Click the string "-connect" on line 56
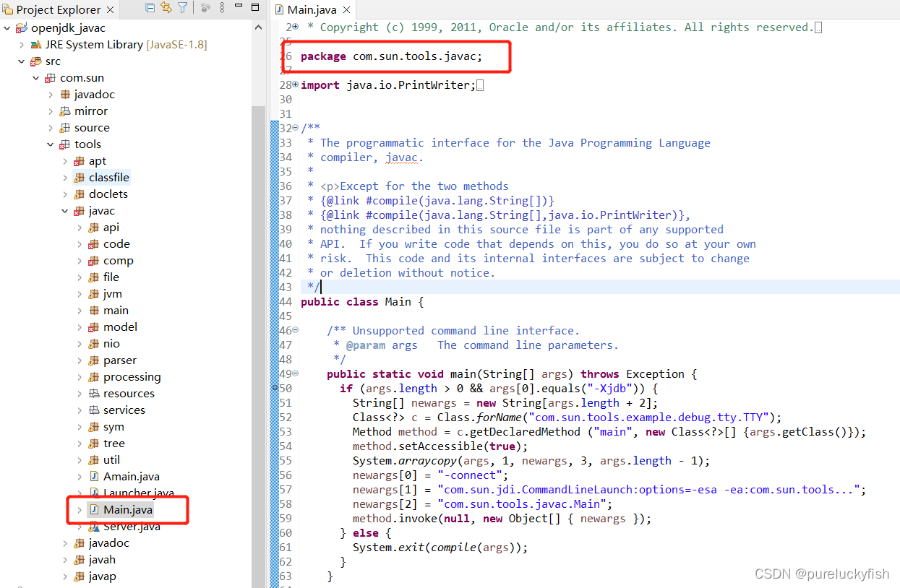This screenshot has height=588, width=900. (469, 475)
